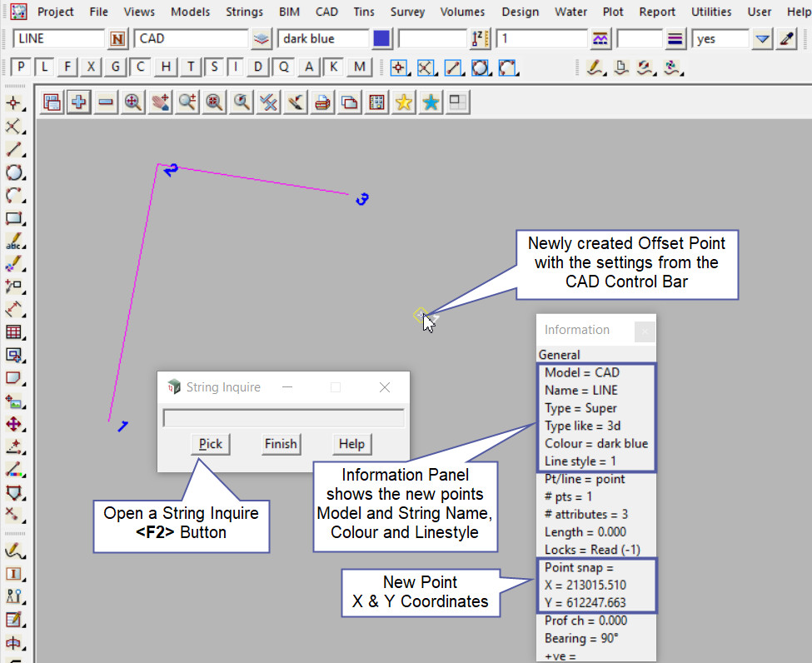Open the Survey menu
Image resolution: width=812 pixels, height=663 pixels.
pos(407,12)
